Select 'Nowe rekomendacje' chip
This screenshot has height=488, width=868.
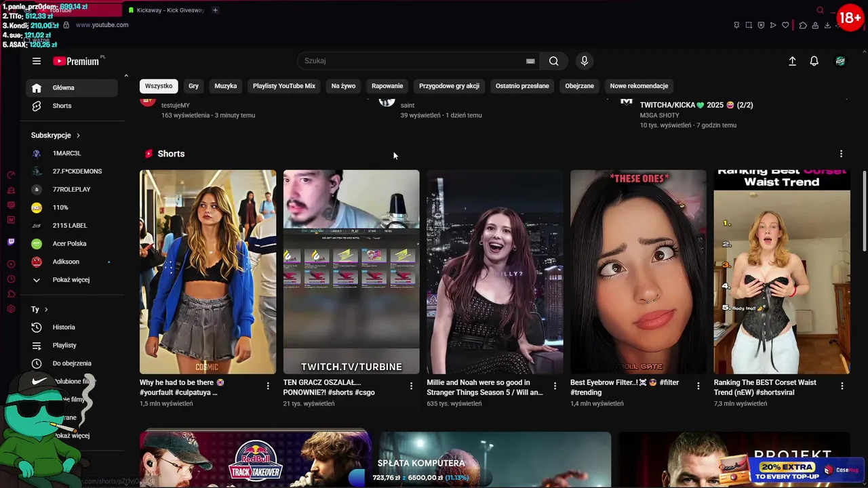point(639,86)
